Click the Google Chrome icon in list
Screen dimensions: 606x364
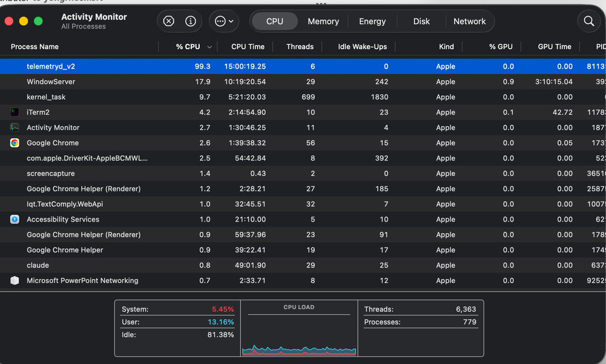pos(15,143)
